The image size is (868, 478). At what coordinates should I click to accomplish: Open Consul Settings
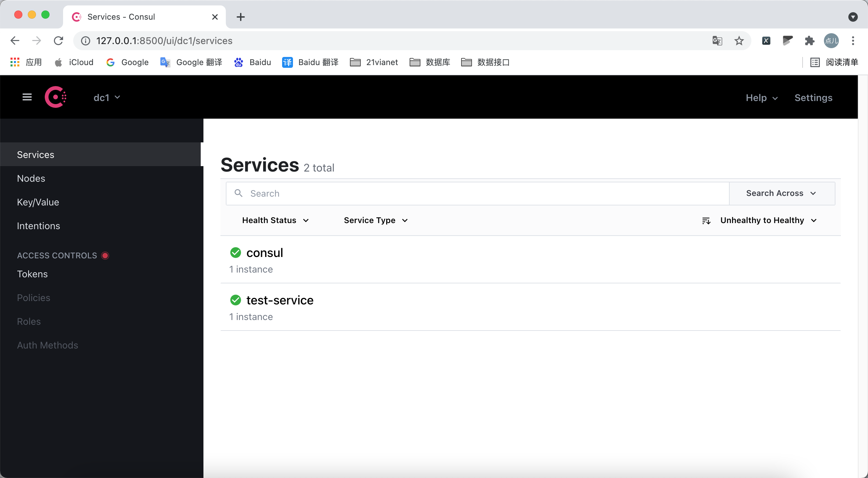pyautogui.click(x=813, y=98)
